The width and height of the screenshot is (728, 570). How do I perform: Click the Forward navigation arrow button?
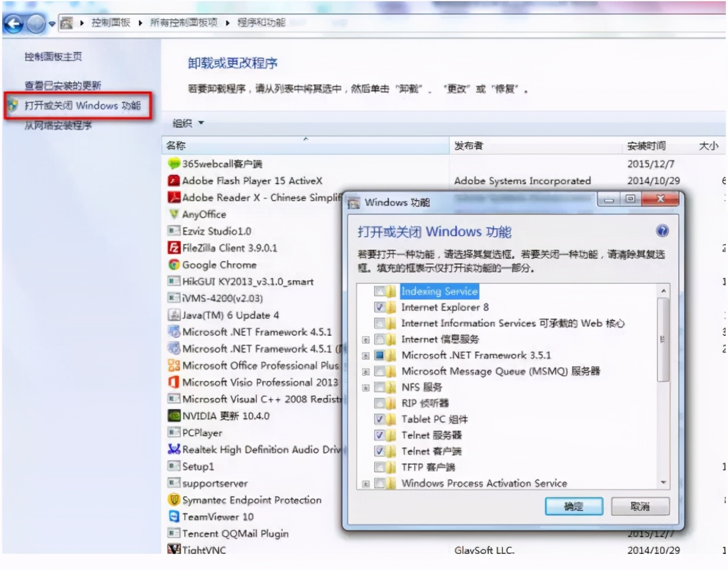36,24
